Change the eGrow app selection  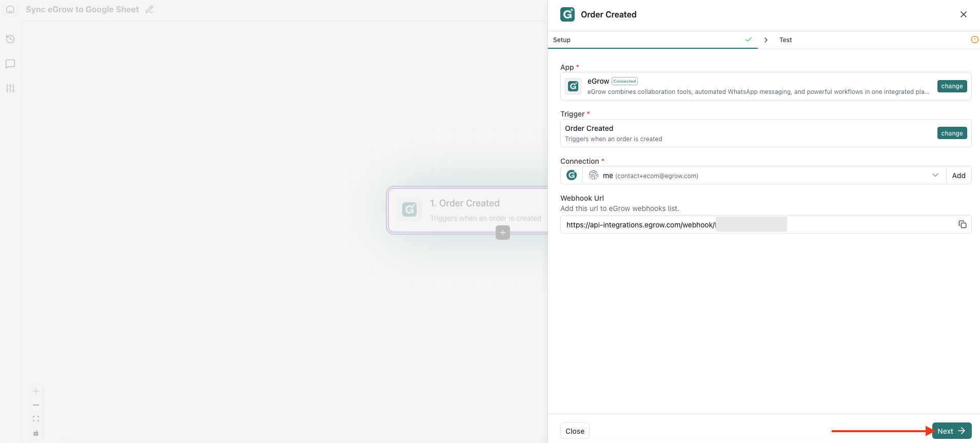(952, 86)
